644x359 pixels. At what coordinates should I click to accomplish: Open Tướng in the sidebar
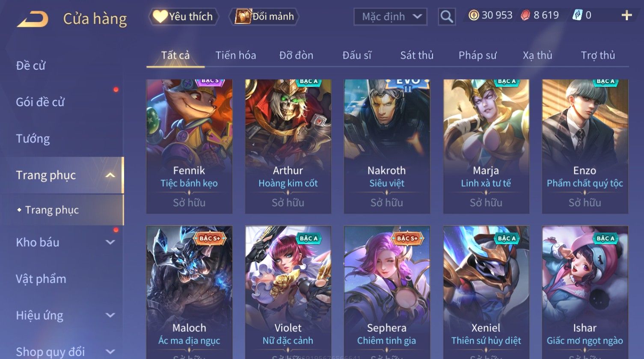click(x=33, y=139)
